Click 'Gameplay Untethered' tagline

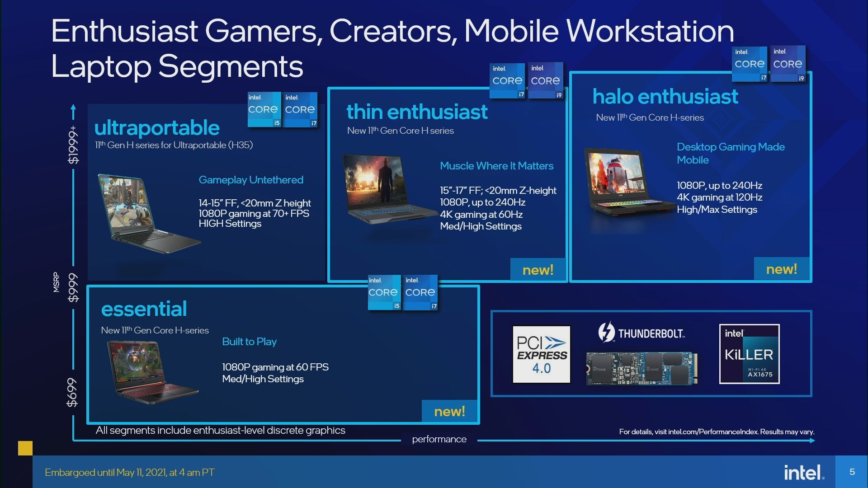pyautogui.click(x=251, y=180)
